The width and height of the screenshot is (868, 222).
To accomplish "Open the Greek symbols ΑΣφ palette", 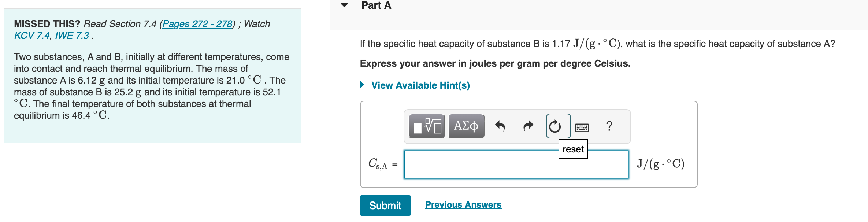I will pyautogui.click(x=466, y=126).
